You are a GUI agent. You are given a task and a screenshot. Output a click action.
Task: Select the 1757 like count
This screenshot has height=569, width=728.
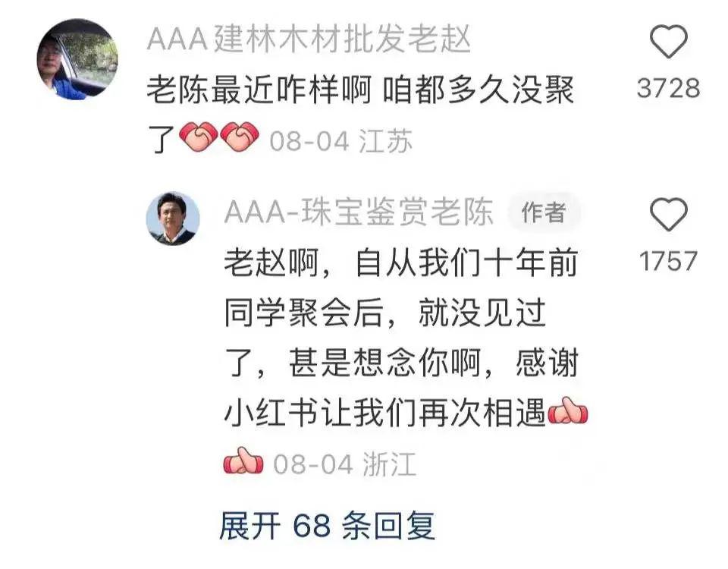click(668, 260)
